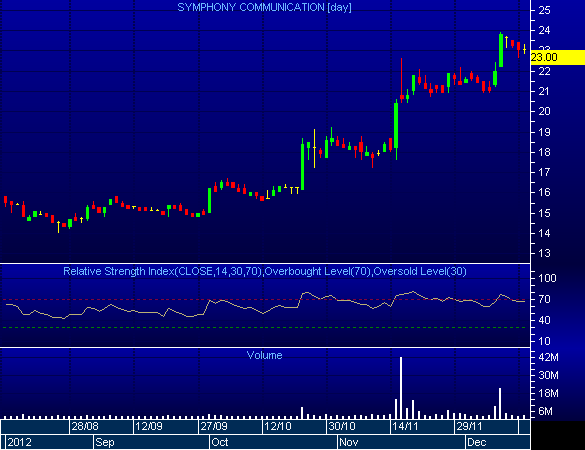
Task: Select the 28/08 date marker
Action: (85, 426)
